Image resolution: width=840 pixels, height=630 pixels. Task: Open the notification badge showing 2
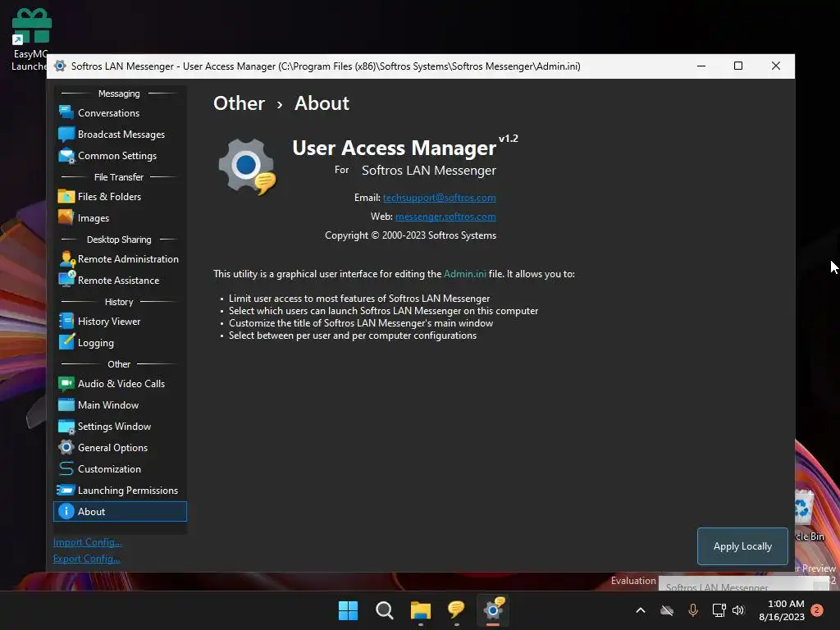(817, 610)
